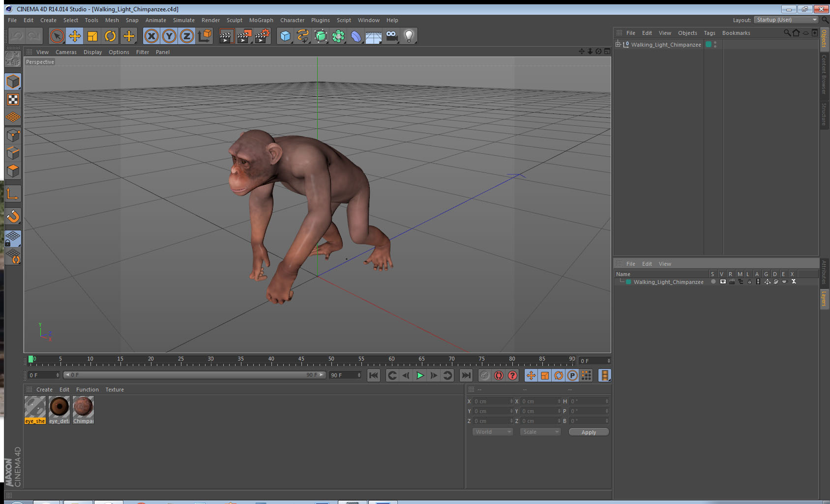Add a light object

[x=409, y=36]
